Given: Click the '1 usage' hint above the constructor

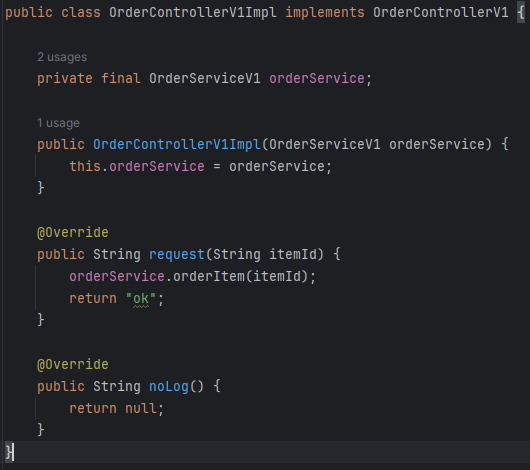Looking at the screenshot, I should (58, 123).
